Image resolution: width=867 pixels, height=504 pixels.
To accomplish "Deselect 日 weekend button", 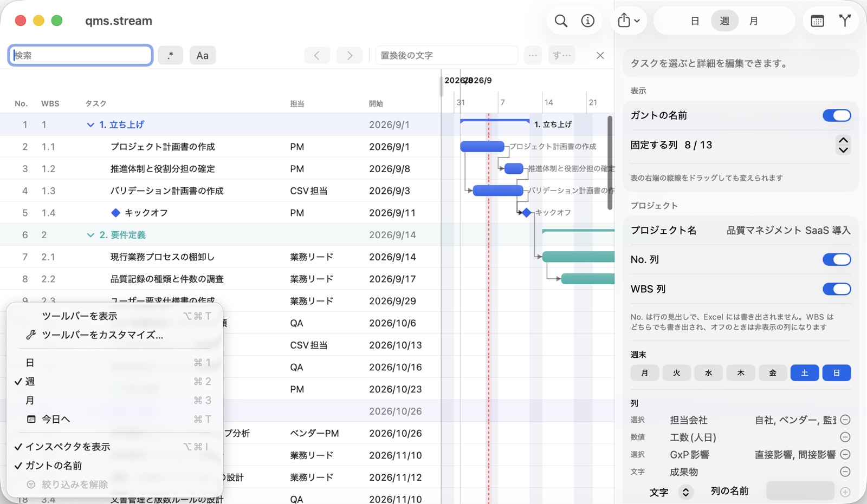I will 837,373.
